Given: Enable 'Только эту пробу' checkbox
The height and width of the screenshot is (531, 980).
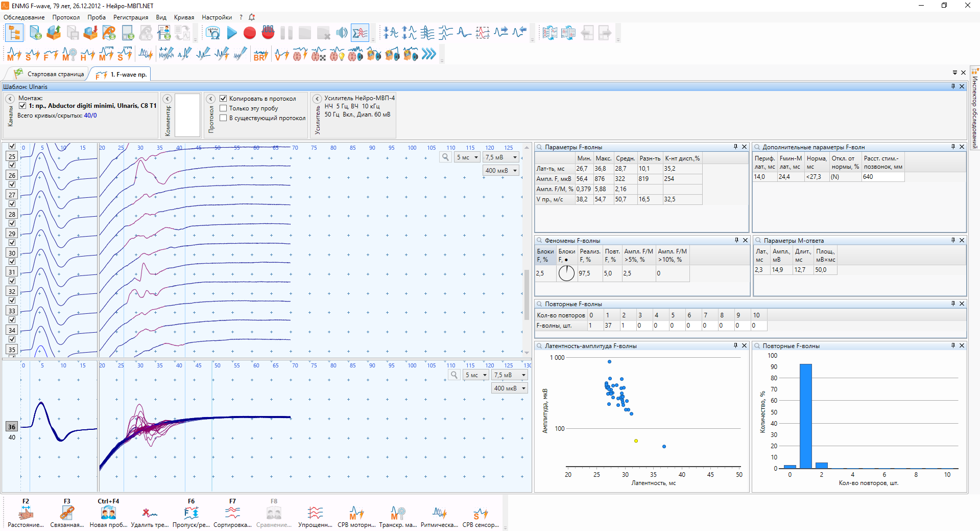Looking at the screenshot, I should pyautogui.click(x=223, y=108).
